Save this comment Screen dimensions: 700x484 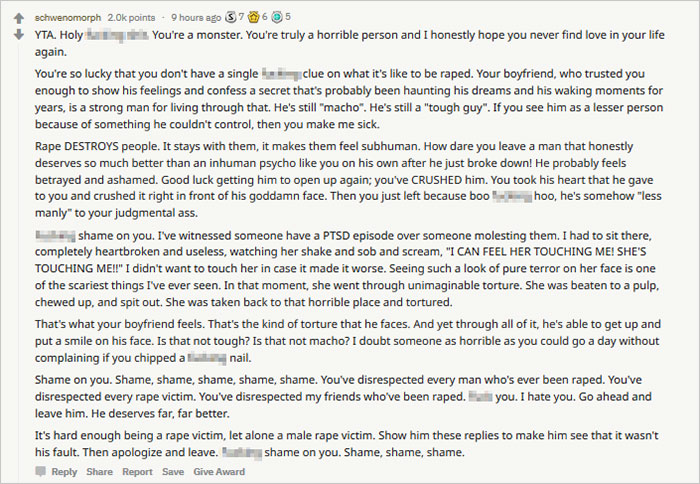pyautogui.click(x=173, y=472)
